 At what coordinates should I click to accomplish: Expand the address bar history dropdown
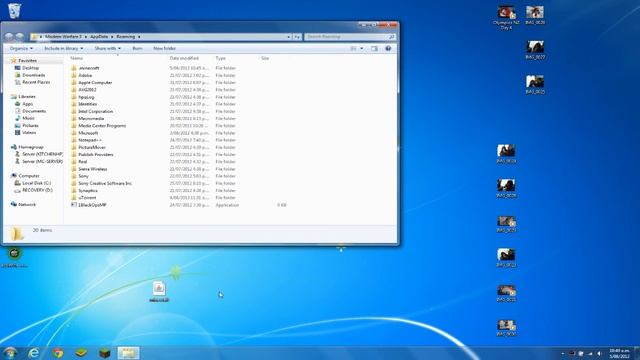(x=289, y=37)
